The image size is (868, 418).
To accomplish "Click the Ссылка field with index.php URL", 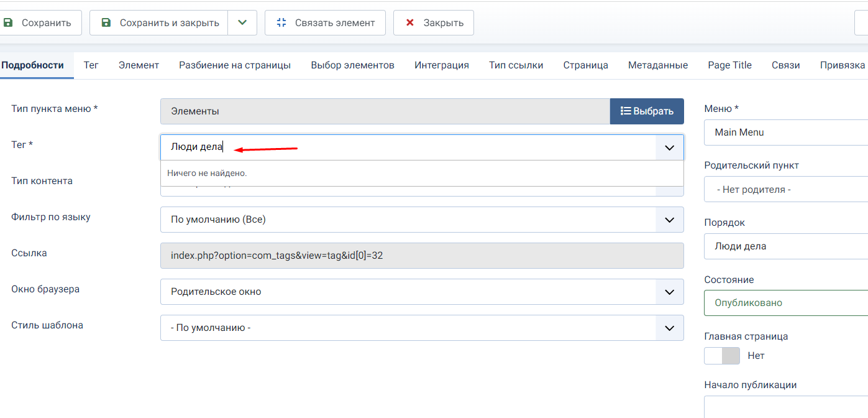I will point(422,256).
